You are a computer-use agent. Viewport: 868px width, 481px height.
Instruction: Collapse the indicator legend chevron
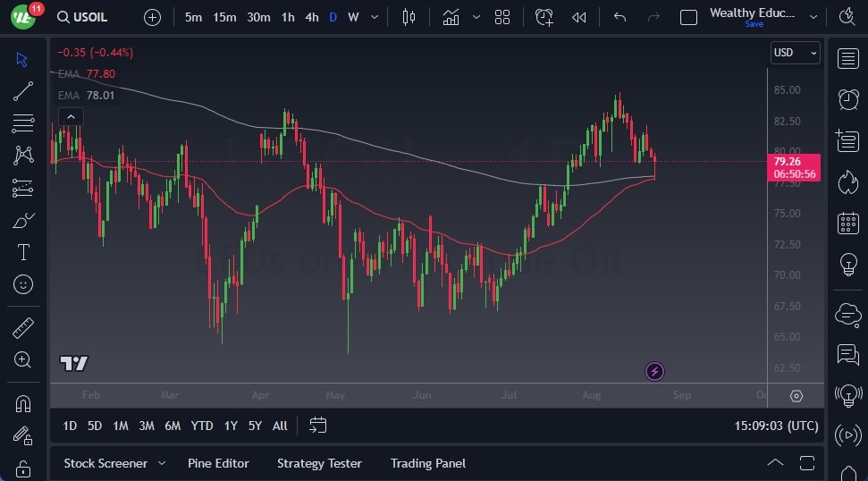pyautogui.click(x=71, y=116)
